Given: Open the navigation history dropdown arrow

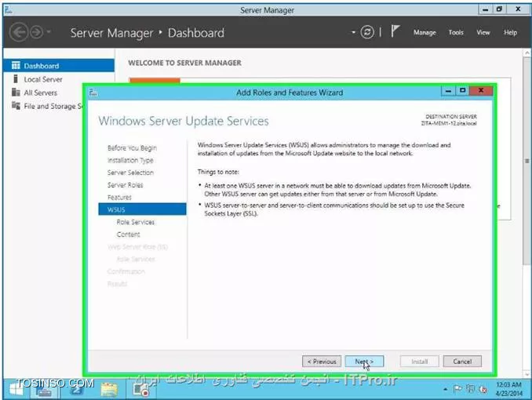Looking at the screenshot, I should 49,32.
